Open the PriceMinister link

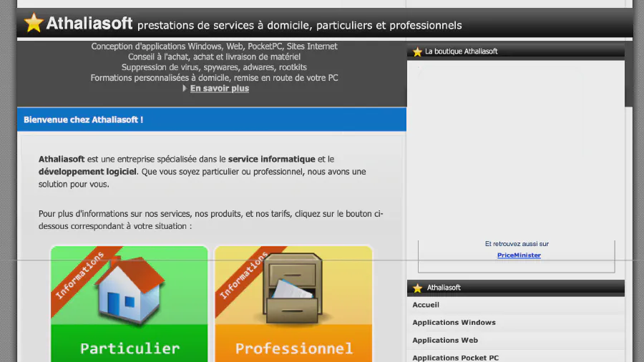(x=519, y=255)
